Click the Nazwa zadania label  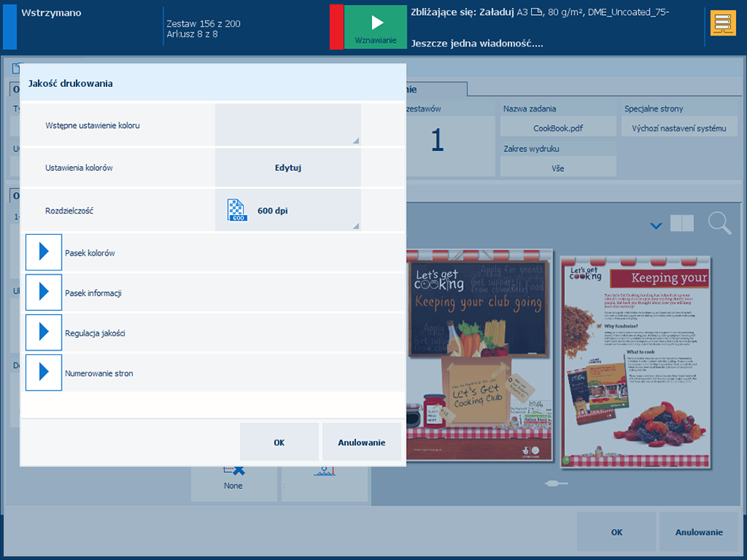coord(529,108)
